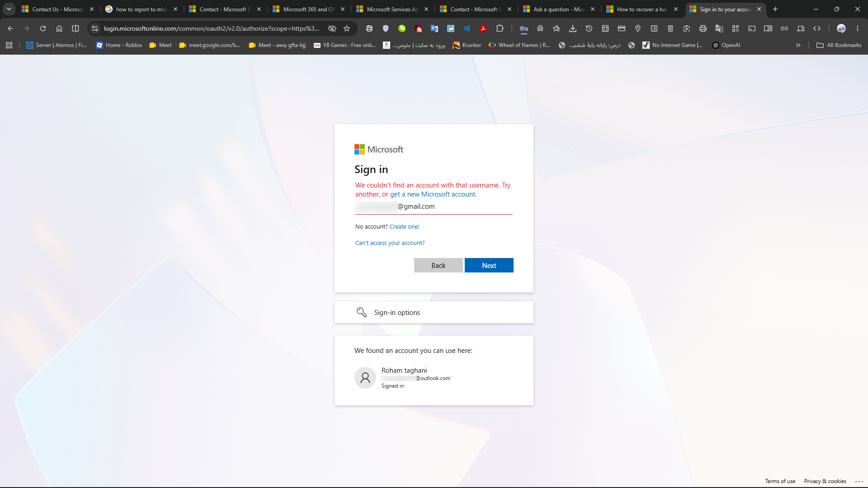Switch to the 'Ask a question - Micr' tab
Screen dimensions: 868x488
click(x=559, y=9)
